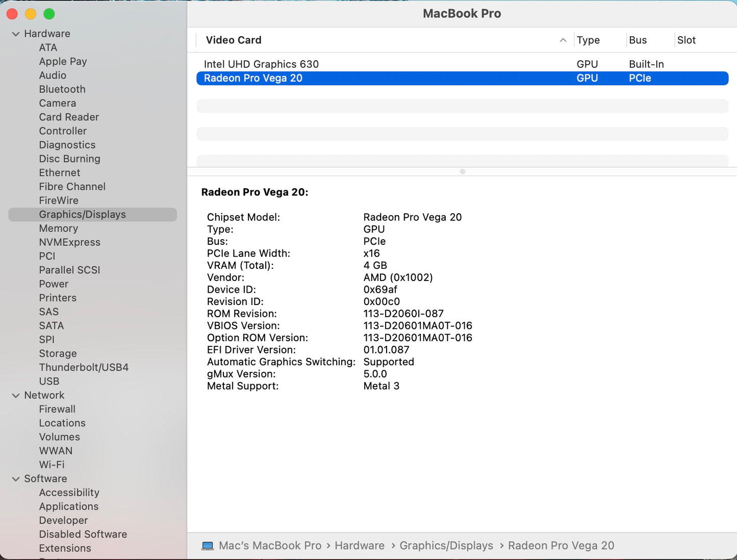Click the laptop icon in path bar
The height and width of the screenshot is (560, 737).
point(208,546)
